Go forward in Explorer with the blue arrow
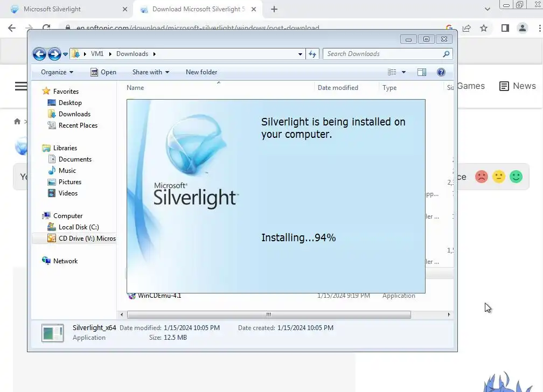 point(54,54)
